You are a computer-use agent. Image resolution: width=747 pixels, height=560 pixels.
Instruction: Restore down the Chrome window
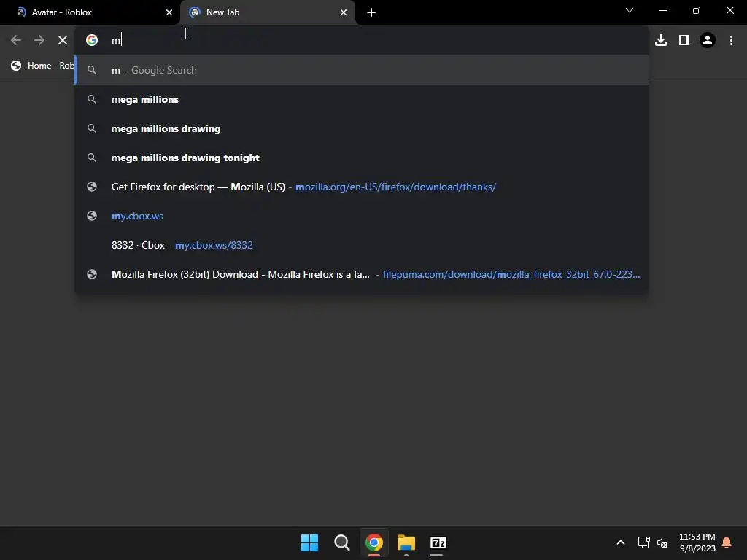pyautogui.click(x=697, y=10)
